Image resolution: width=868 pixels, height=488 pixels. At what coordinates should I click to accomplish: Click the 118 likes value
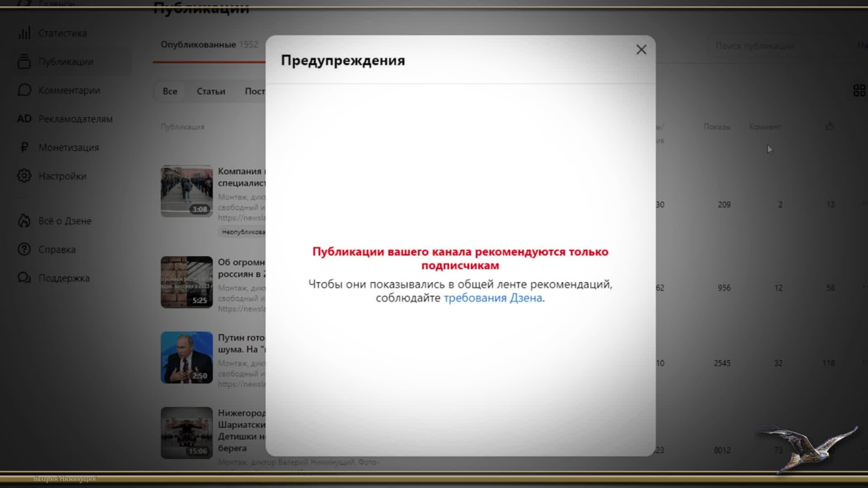tap(829, 363)
